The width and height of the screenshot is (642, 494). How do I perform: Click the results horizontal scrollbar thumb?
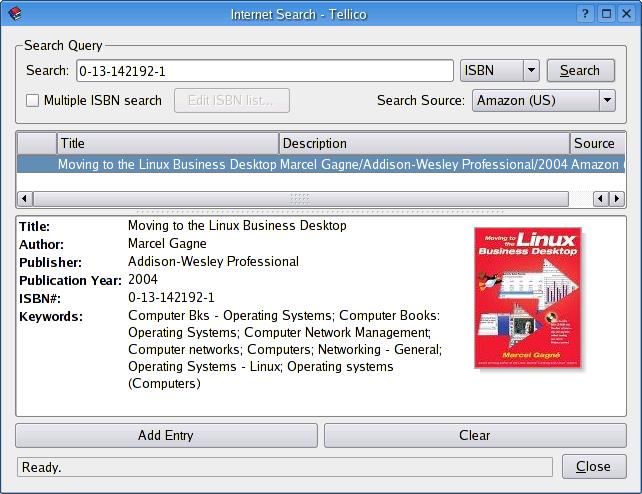point(300,199)
